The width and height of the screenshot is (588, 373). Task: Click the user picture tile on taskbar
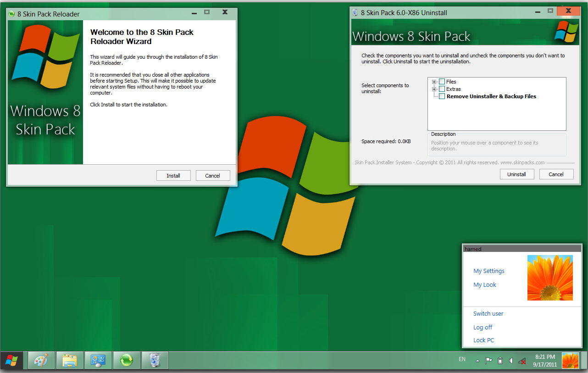click(x=570, y=361)
